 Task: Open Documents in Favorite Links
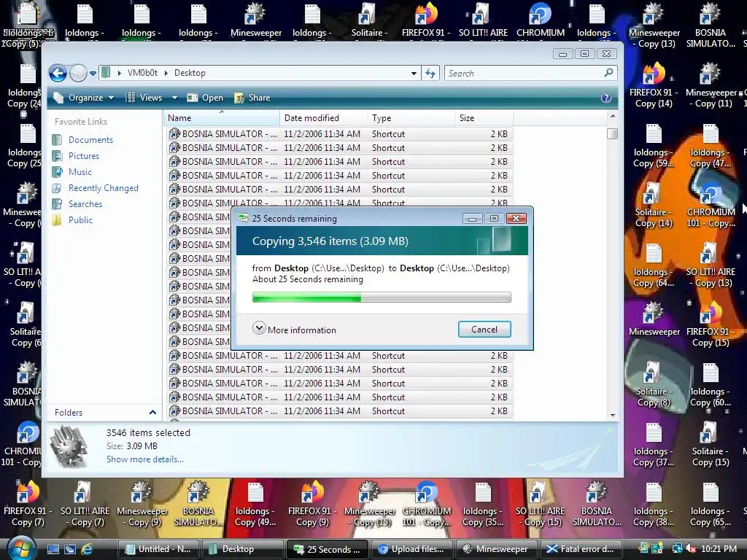coord(90,139)
